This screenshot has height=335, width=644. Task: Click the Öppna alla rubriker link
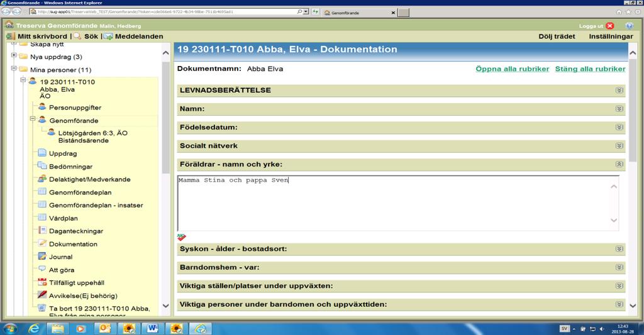tap(512, 69)
